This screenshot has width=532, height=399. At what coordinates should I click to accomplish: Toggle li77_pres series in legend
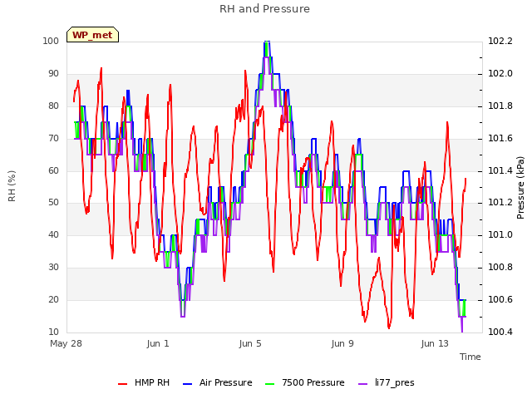(387, 382)
